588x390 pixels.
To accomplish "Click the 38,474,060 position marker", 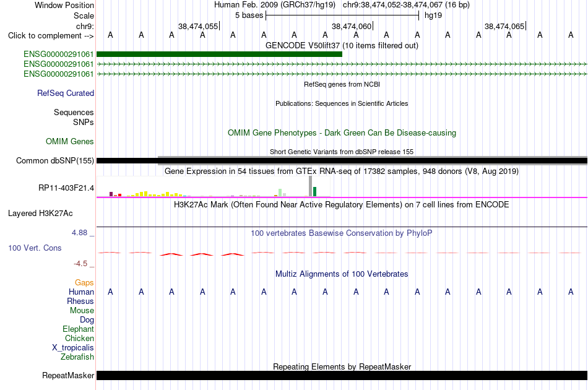I will 352,26.
